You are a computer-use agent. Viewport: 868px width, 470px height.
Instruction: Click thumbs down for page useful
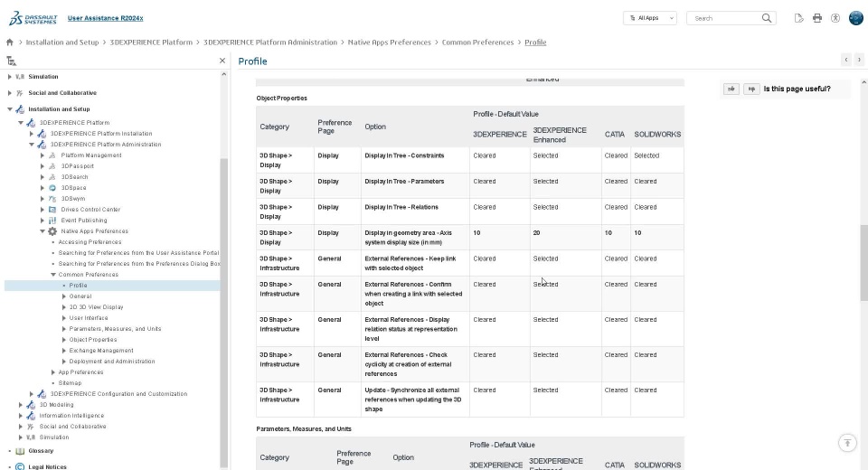[751, 89]
